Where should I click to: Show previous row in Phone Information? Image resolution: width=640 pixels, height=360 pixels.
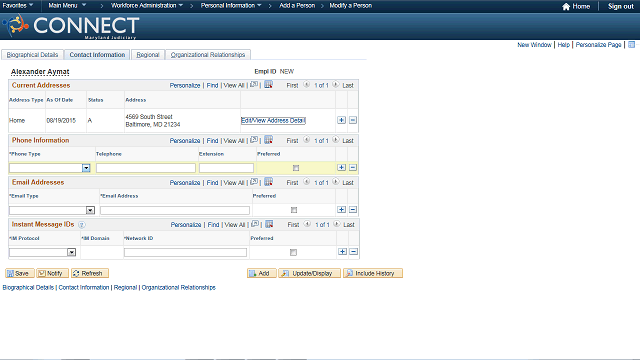click(x=307, y=140)
